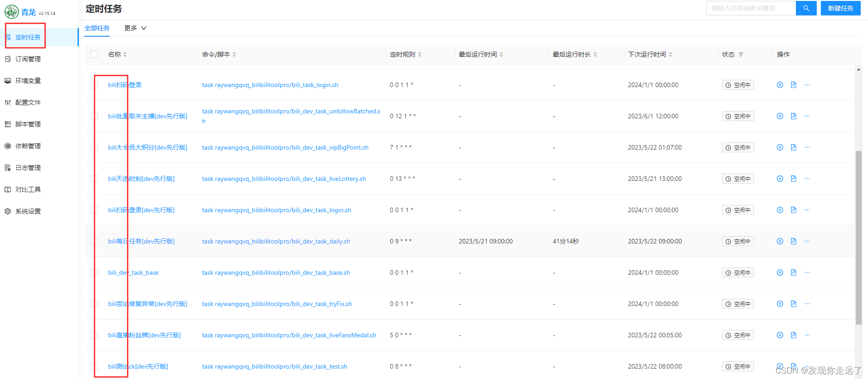View log of bili每日任务 task
Screen dimensions: 868x379
coord(793,241)
